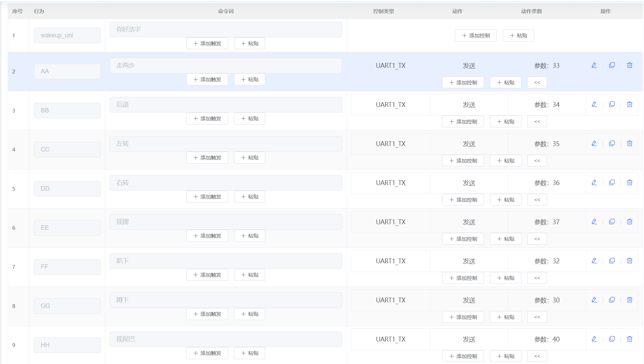This screenshot has width=644, height=364.
Task: Click the 你好浩宇 command word field
Action: (226, 30)
